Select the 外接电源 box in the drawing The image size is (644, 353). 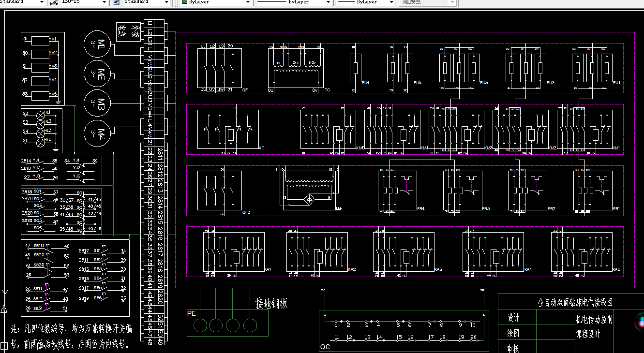(x=129, y=32)
